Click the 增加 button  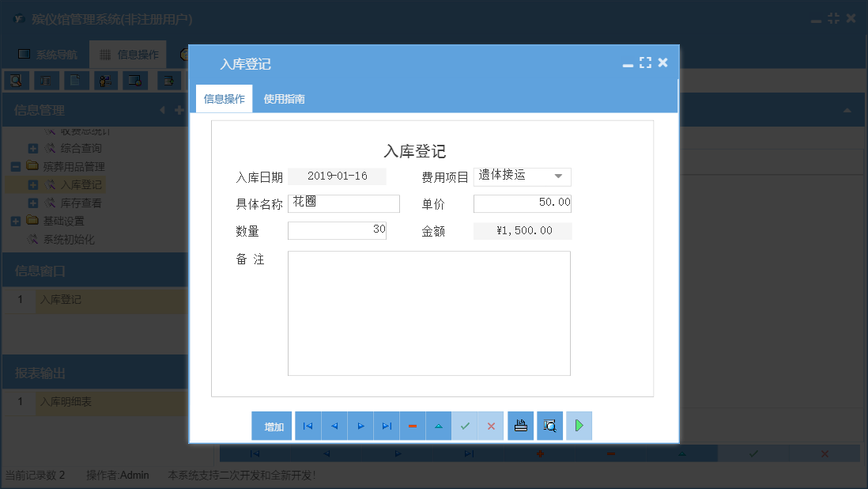pyautogui.click(x=272, y=426)
